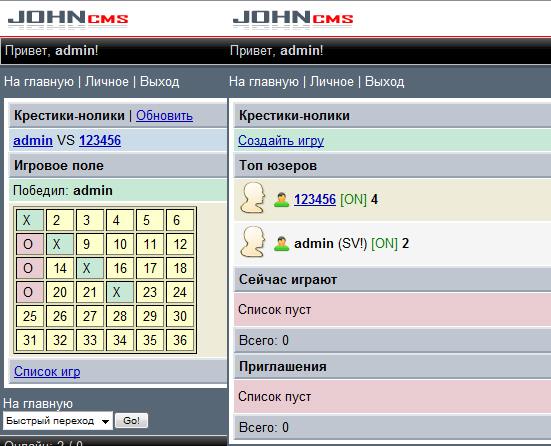
Task: Select game cell number 36
Action: [x=180, y=340]
